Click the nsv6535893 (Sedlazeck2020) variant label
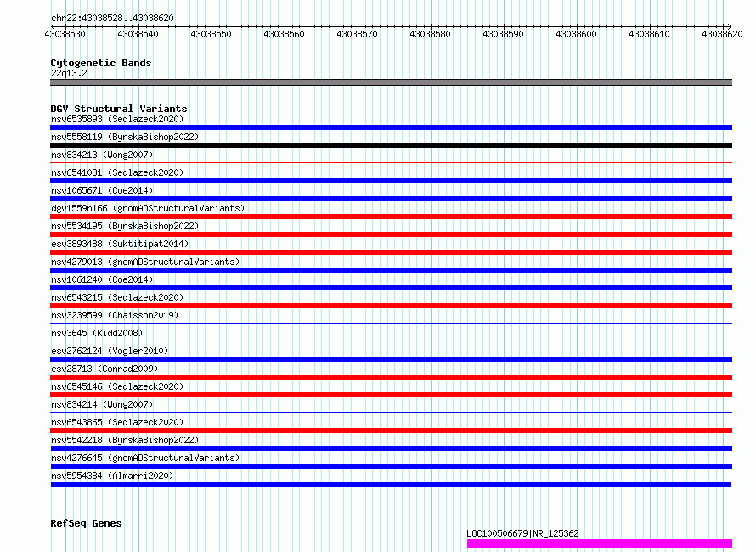 117,119
